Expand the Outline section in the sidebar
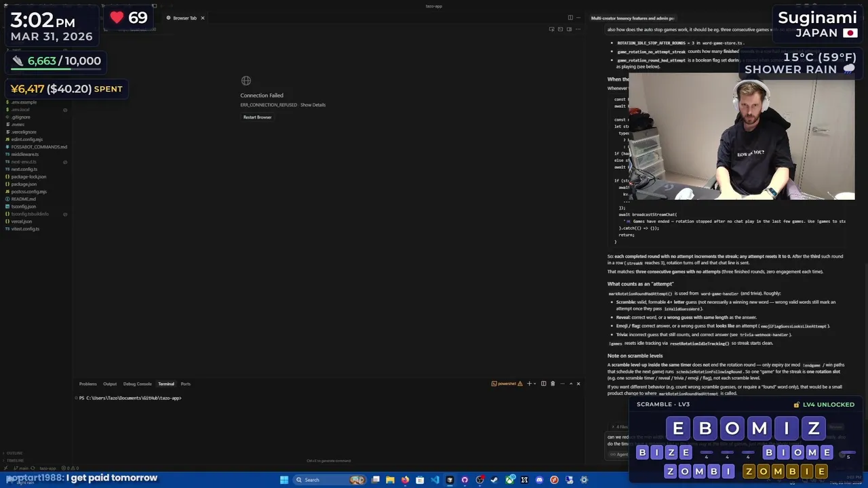This screenshot has height=488, width=868. [x=14, y=453]
